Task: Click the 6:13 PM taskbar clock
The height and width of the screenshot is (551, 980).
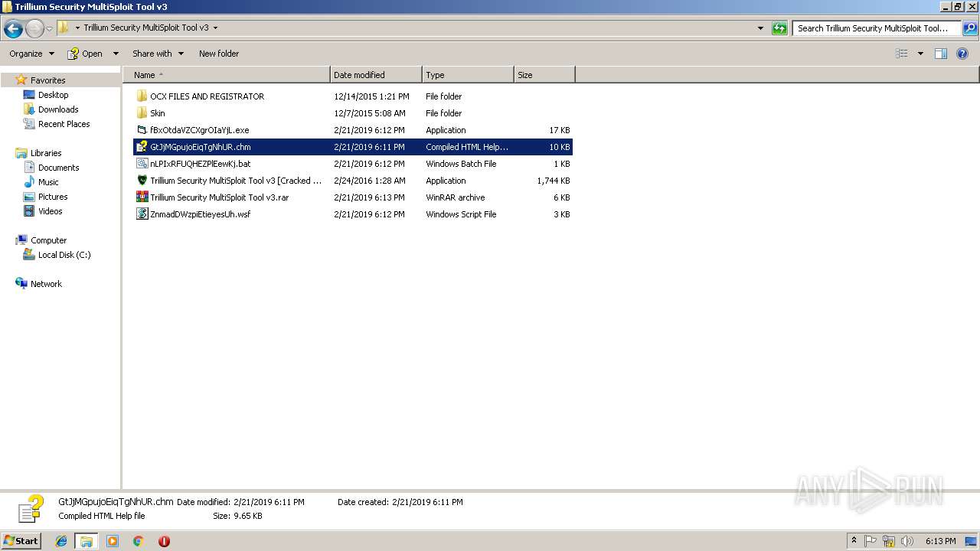Action: pos(940,541)
